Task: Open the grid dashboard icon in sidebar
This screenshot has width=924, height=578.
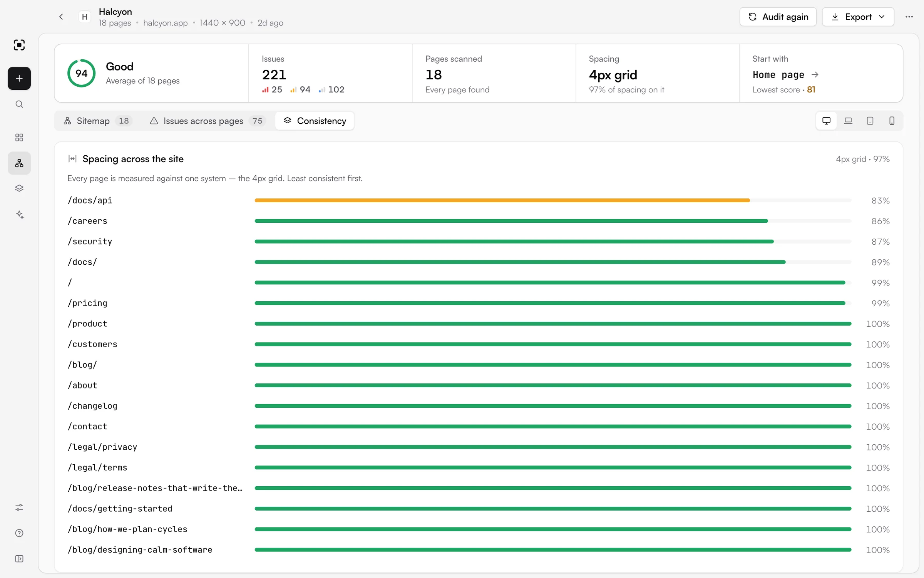Action: pyautogui.click(x=19, y=138)
